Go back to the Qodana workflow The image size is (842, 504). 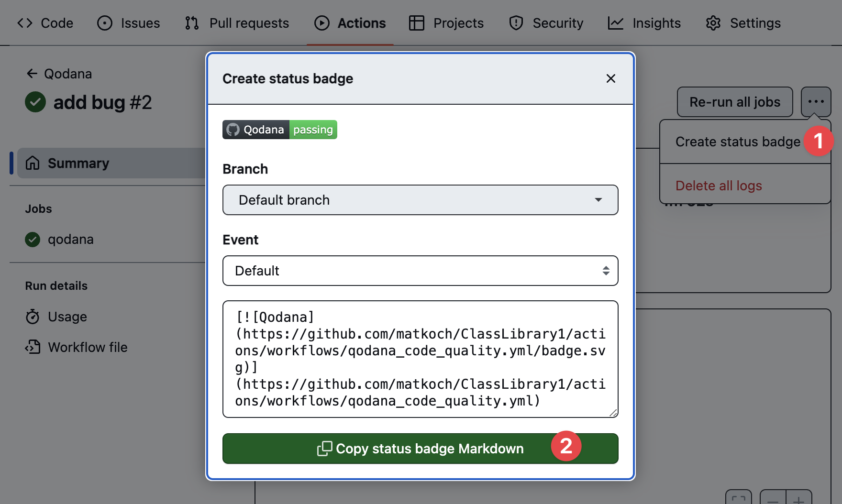59,74
